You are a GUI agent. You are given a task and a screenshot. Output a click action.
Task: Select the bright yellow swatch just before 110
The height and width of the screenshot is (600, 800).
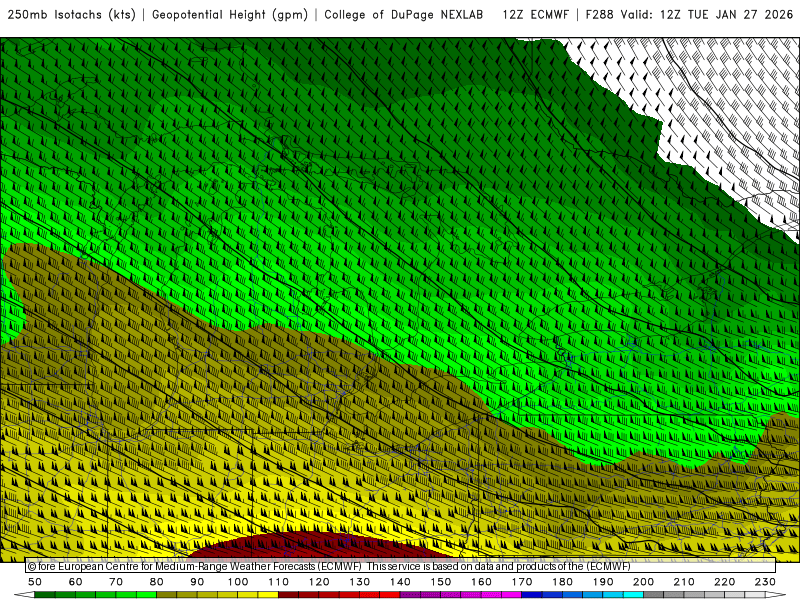pyautogui.click(x=268, y=594)
